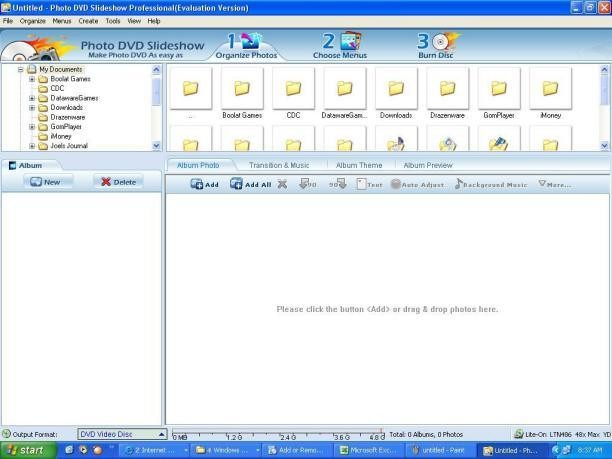Open the Internet Explorer taskbar group
Viewport: 612px width, 459px height.
154,450
